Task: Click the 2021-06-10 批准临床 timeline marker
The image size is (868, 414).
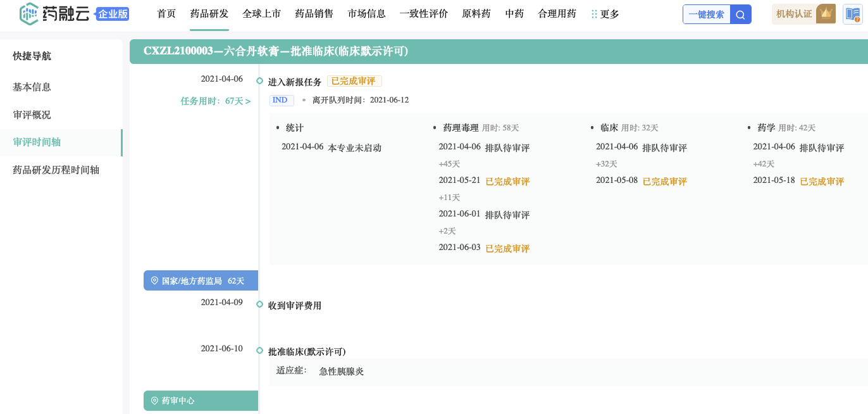Action: 259,351
